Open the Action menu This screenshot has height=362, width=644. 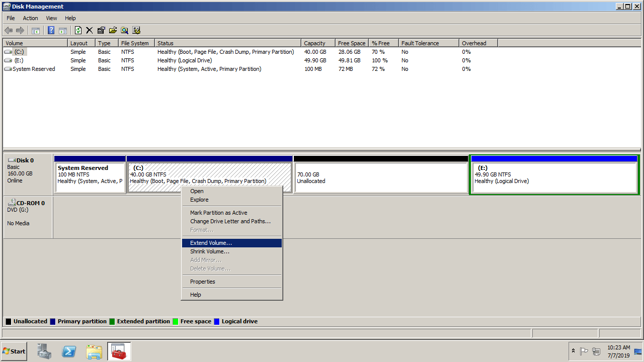30,18
